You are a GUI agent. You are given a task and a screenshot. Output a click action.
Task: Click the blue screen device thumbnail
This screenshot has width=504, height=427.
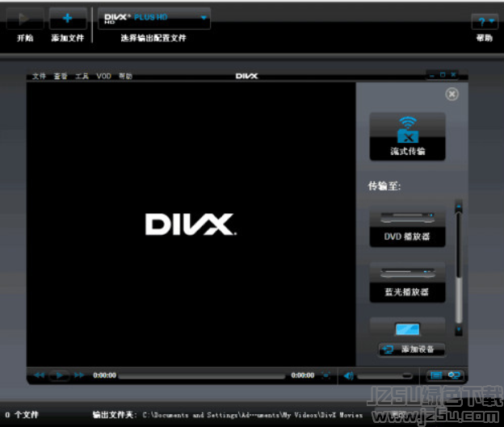coord(407,329)
